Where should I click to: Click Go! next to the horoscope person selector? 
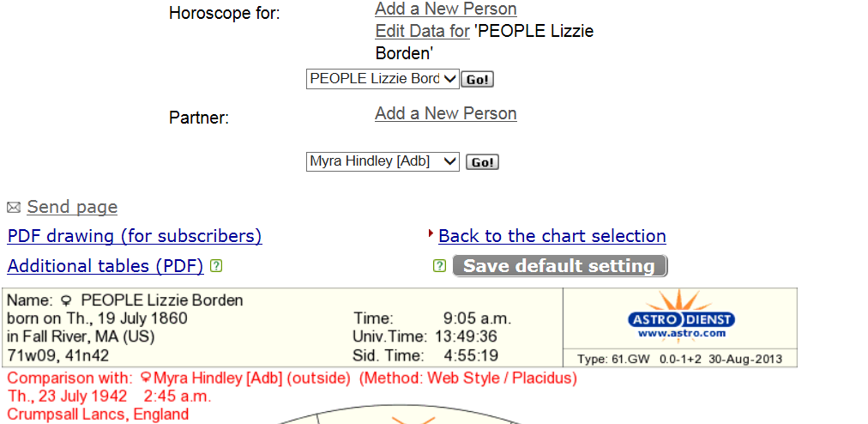pyautogui.click(x=477, y=79)
